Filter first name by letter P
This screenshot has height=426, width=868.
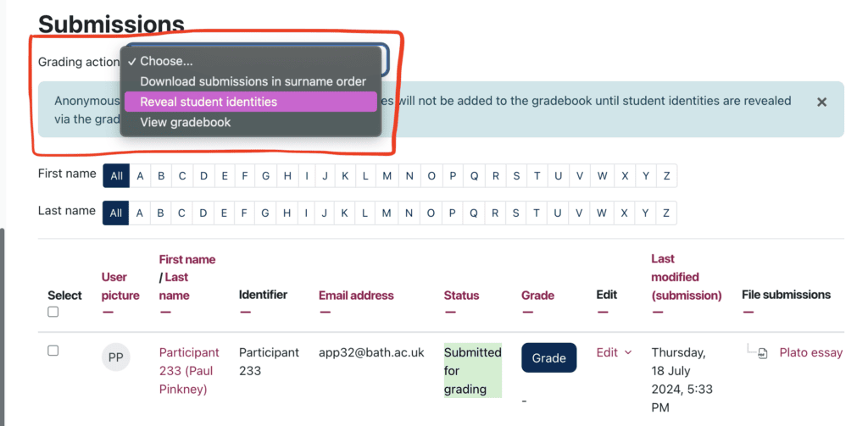(x=453, y=176)
